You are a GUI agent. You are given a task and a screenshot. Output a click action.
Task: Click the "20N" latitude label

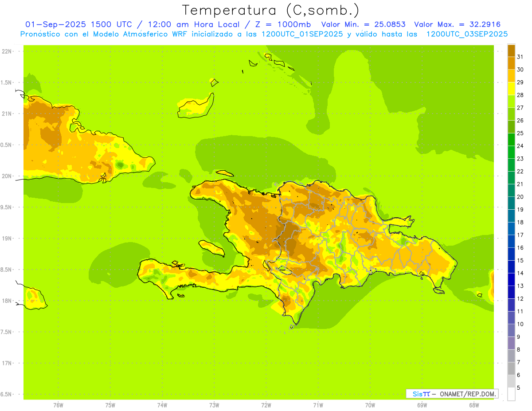(x=8, y=176)
